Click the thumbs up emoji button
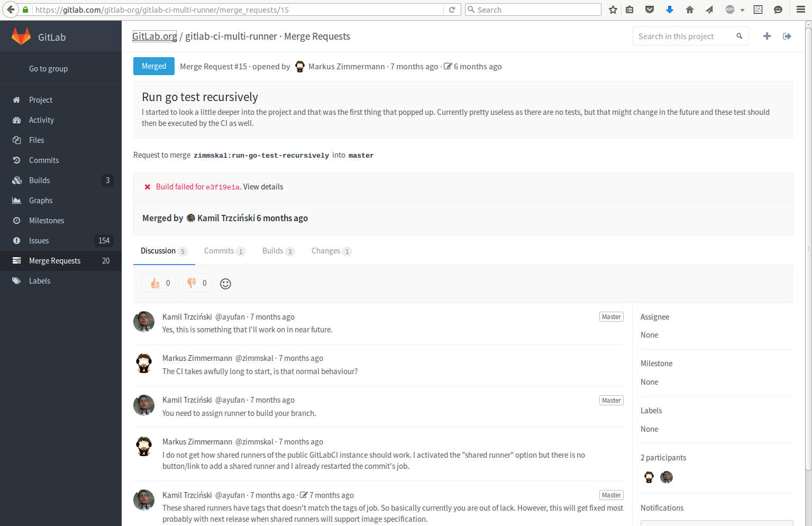812x526 pixels. coord(159,283)
